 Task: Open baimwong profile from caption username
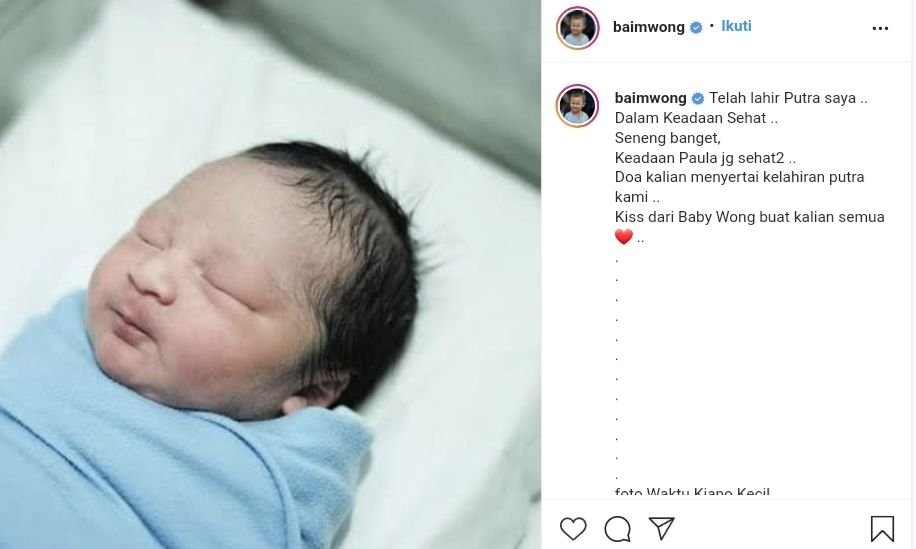pyautogui.click(x=650, y=98)
